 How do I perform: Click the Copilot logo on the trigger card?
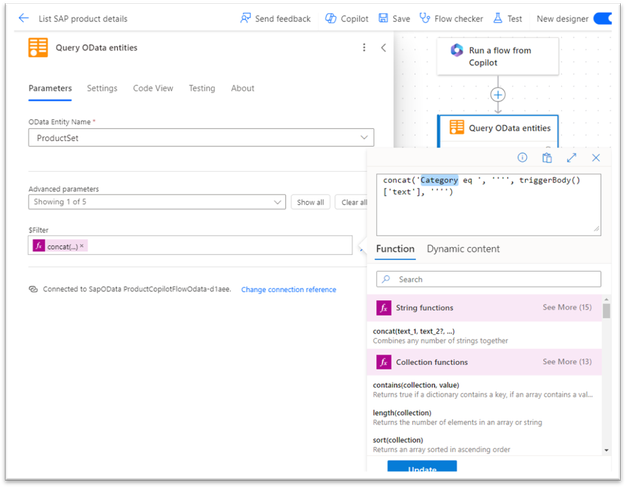pyautogui.click(x=457, y=51)
